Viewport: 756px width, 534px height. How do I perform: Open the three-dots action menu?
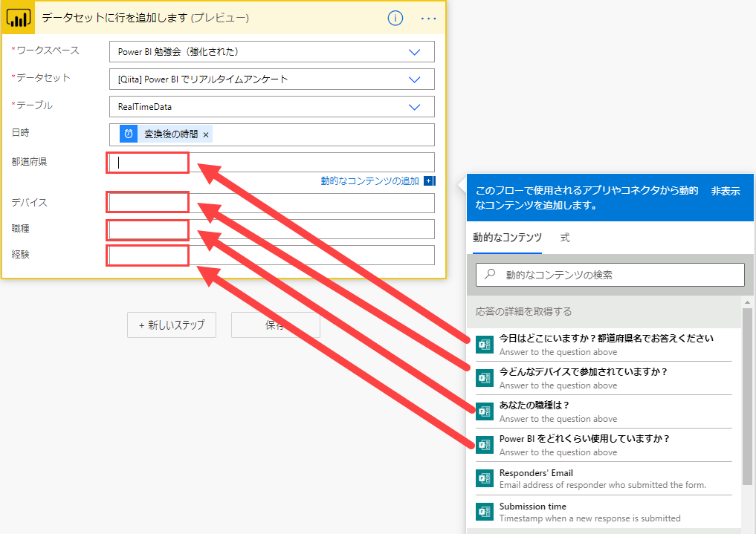click(x=429, y=19)
